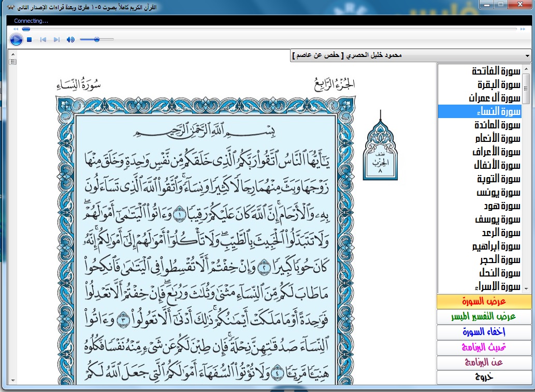
Task: Open عن البرنامج about button
Action: coord(484,362)
